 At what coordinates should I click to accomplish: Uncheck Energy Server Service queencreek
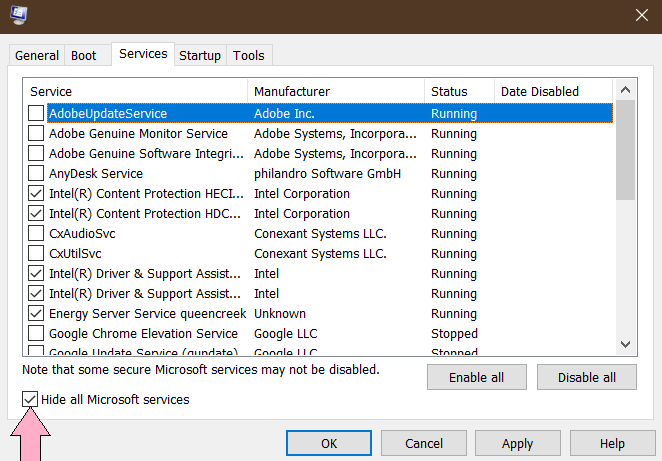[x=36, y=314]
